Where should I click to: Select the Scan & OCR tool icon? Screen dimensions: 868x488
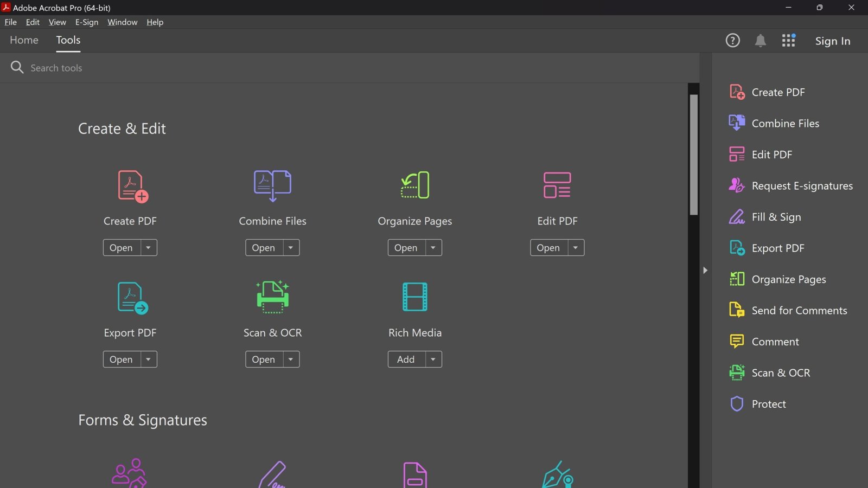click(272, 297)
